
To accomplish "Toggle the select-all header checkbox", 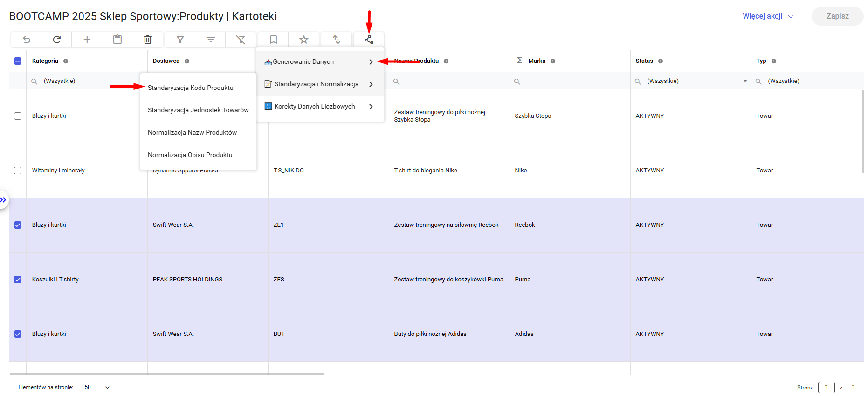I will (18, 61).
